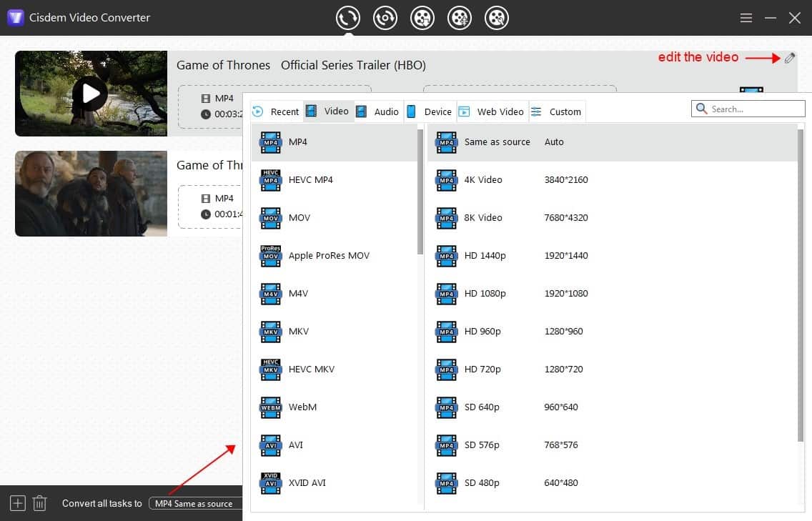Open the Convert tab icon in top bar
This screenshot has width=812, height=521.
pos(348,18)
